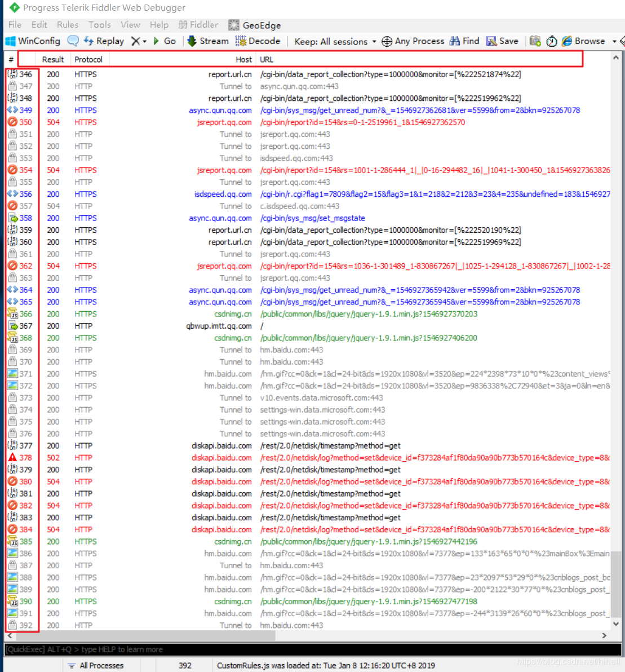This screenshot has width=625, height=672.
Task: Select session 350 red blocked icon
Action: (12, 122)
